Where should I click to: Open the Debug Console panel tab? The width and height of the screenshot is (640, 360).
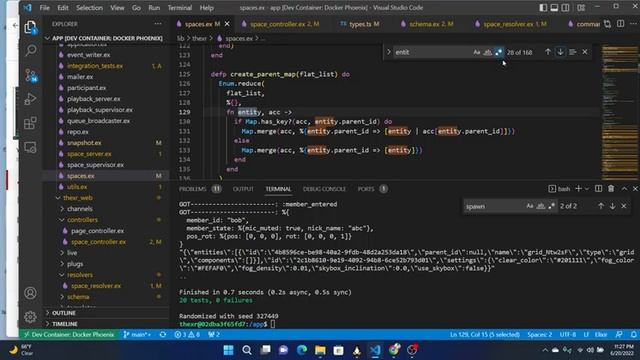324,189
